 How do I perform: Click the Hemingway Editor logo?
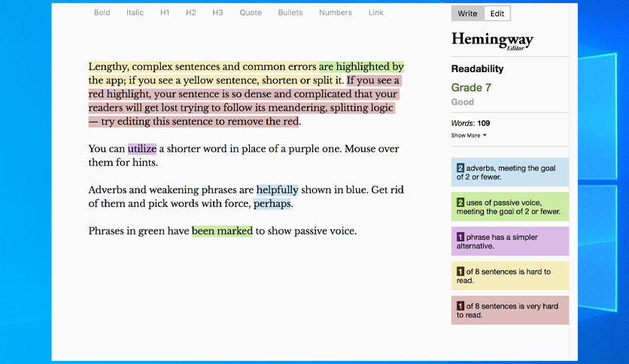(492, 41)
